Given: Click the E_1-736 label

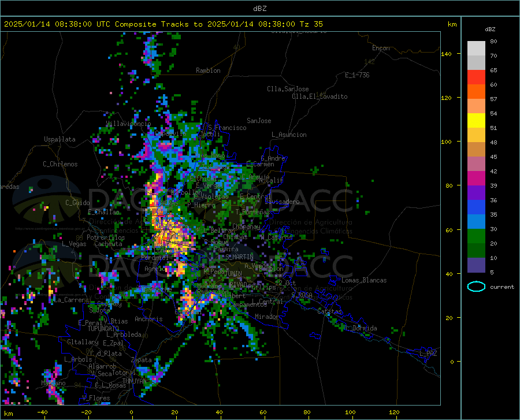Looking at the screenshot, I should tap(357, 75).
